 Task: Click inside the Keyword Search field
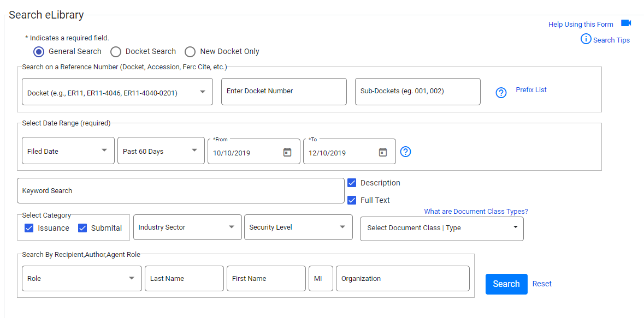180,190
